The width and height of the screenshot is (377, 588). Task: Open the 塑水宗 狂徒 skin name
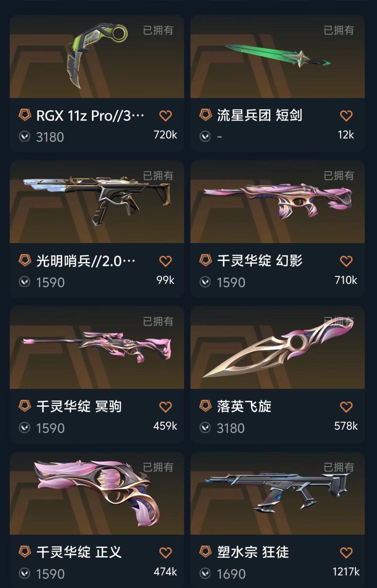(x=253, y=552)
